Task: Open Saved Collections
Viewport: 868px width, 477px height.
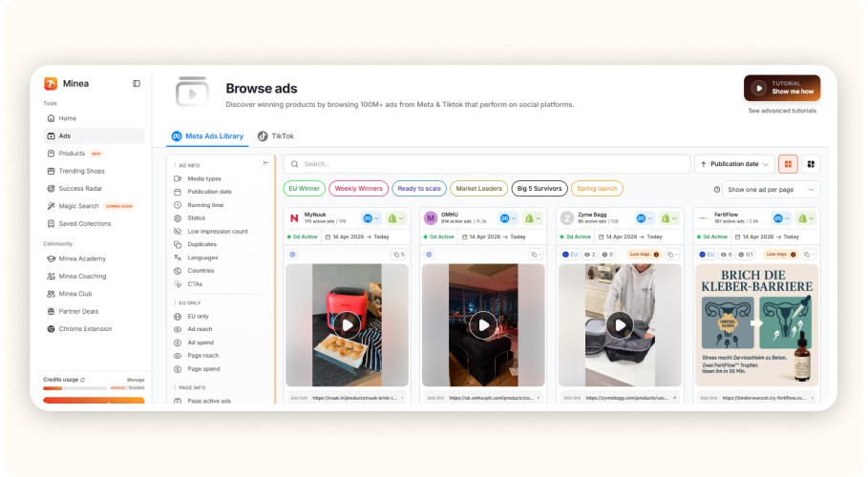Action: 93,223
